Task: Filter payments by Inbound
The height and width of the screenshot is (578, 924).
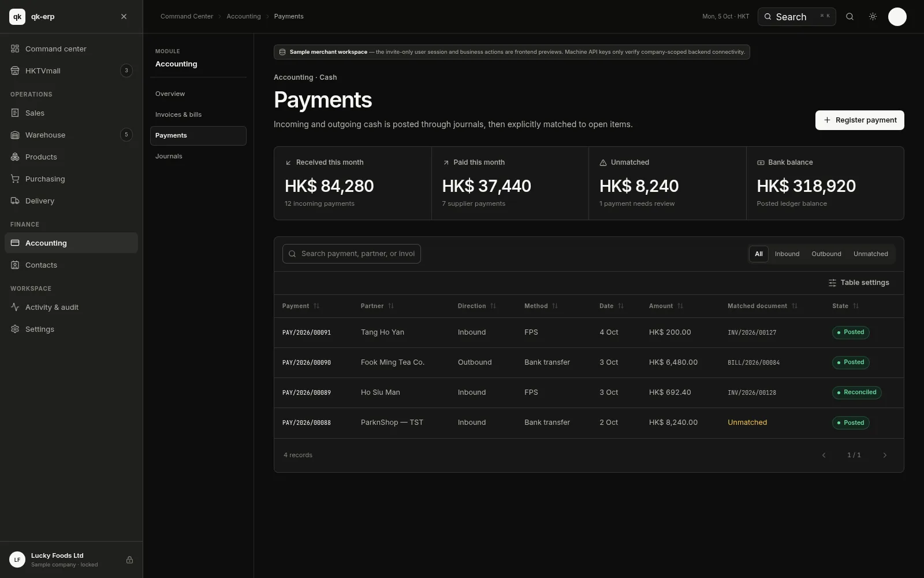Action: (787, 254)
